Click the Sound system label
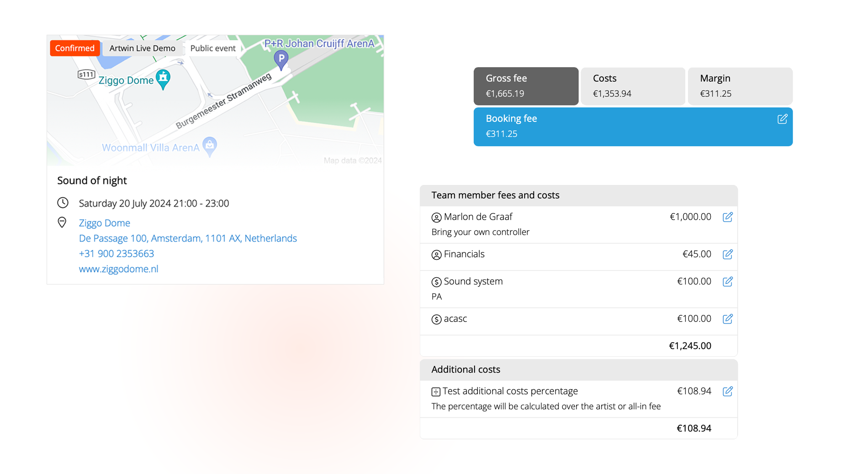 point(473,281)
